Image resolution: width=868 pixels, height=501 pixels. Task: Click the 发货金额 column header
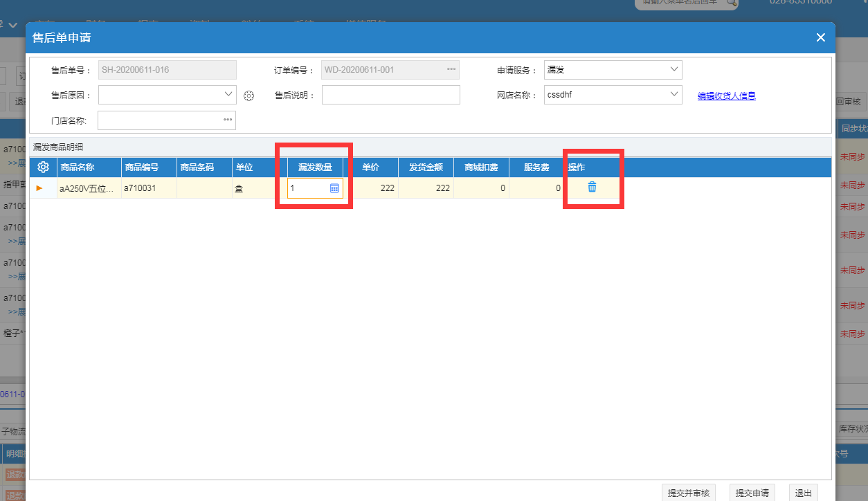click(426, 167)
